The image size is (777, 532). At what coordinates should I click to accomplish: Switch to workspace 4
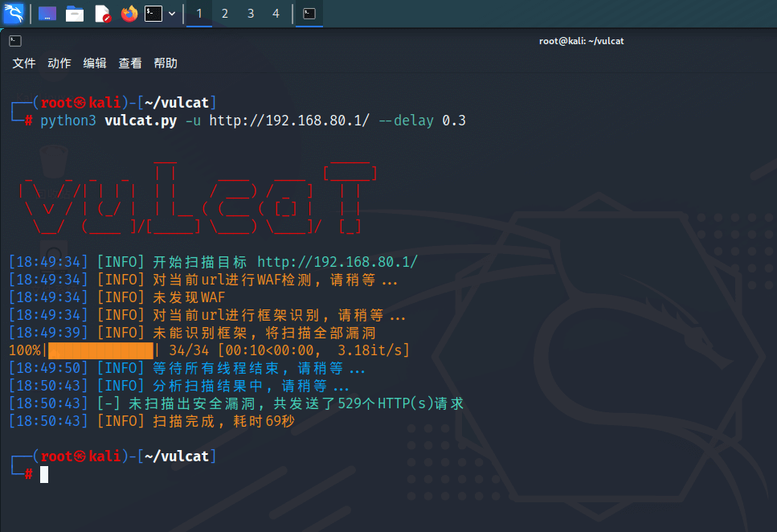pos(276,14)
